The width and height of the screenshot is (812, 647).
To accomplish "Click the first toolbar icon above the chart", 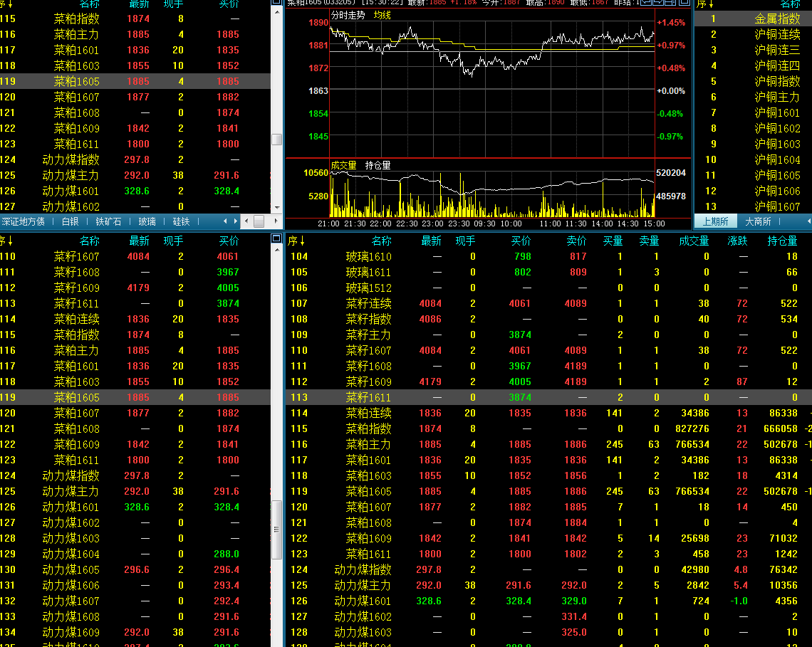I will tap(645, 2).
